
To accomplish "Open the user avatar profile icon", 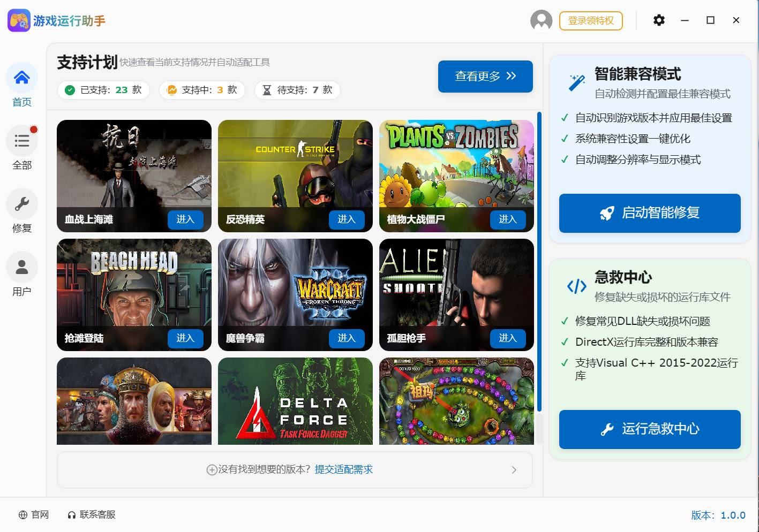I will tap(541, 20).
